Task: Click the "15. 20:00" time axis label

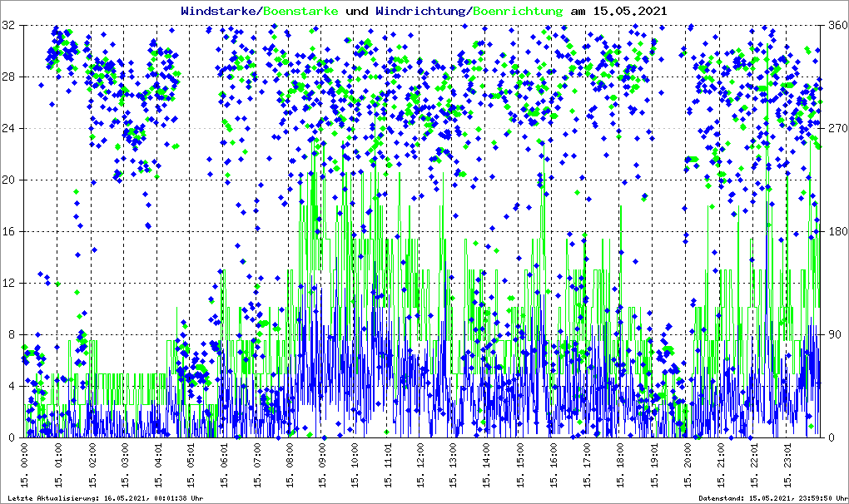Action: 688,467
